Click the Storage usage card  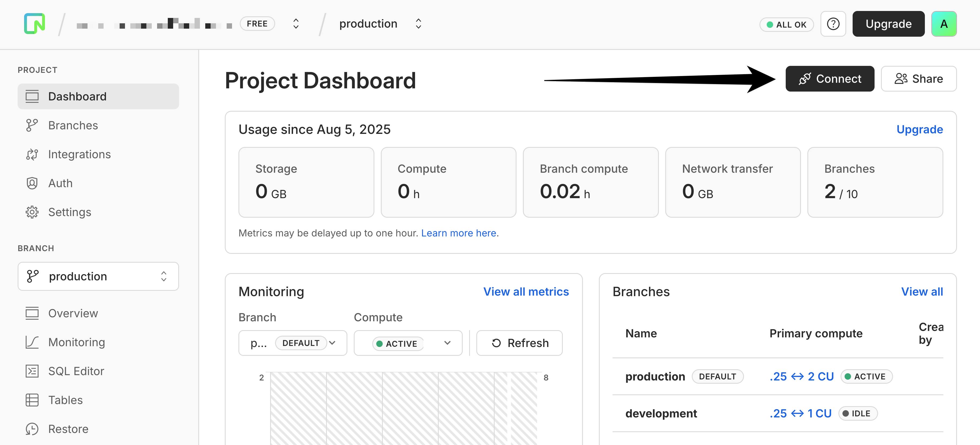coord(306,182)
